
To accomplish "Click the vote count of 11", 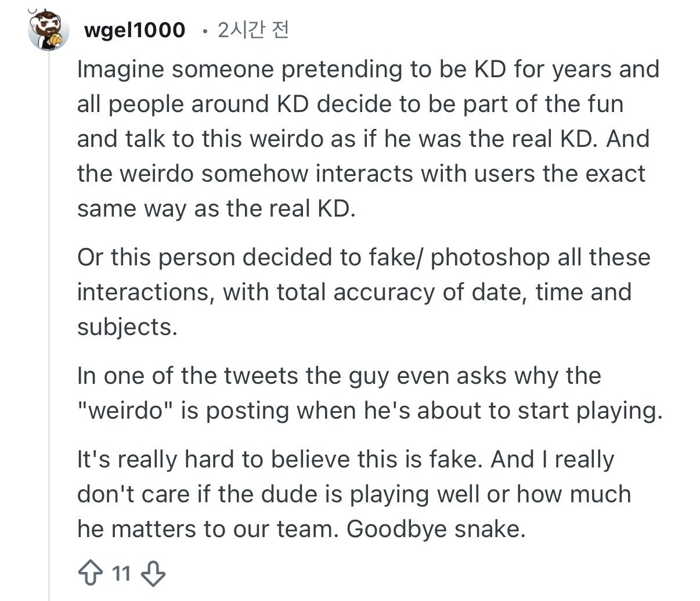I will tap(121, 574).
